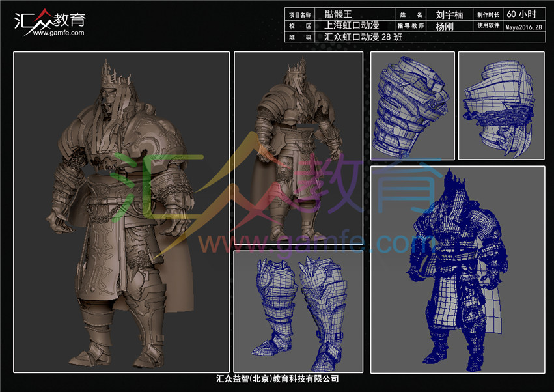
Task: Click the class value 汇众虹口动漫 28 班
Action: point(363,37)
